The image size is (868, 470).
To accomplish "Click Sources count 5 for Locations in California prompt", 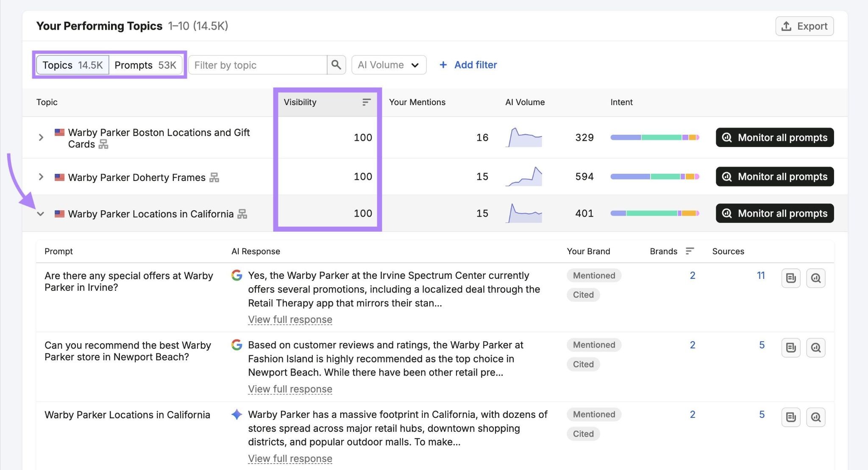I will [762, 414].
